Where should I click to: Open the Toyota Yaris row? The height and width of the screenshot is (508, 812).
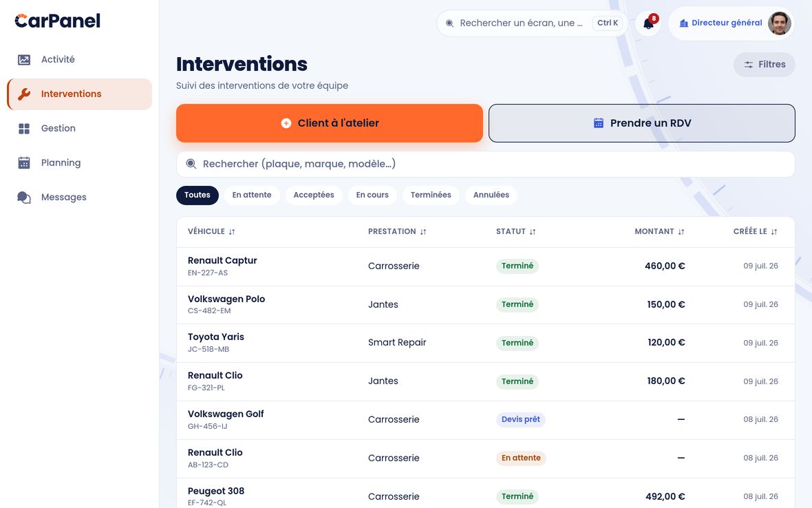point(485,343)
